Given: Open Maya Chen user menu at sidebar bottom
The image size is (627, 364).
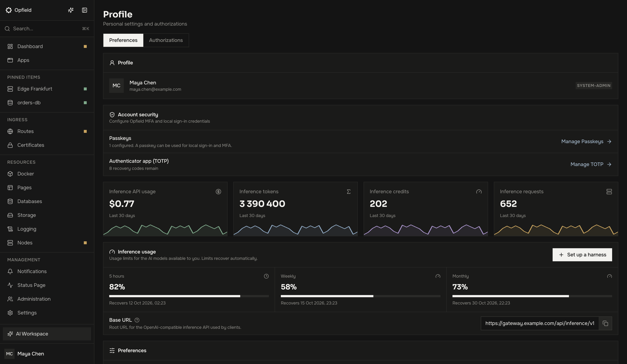Looking at the screenshot, I should click(x=47, y=354).
